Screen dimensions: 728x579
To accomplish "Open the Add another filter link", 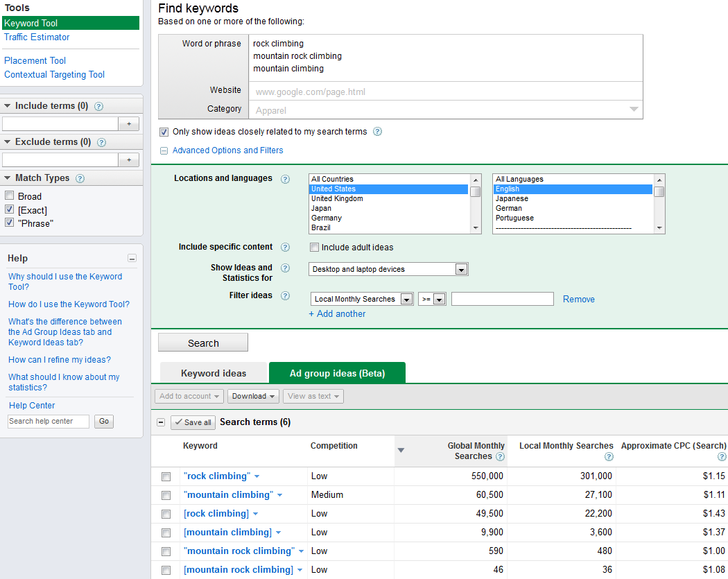I will [337, 313].
